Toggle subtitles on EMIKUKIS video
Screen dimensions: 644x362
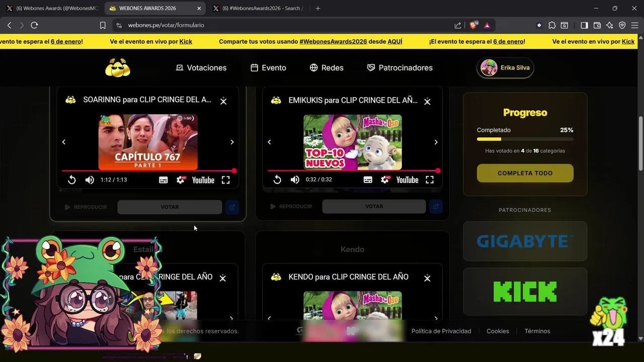pyautogui.click(x=368, y=179)
